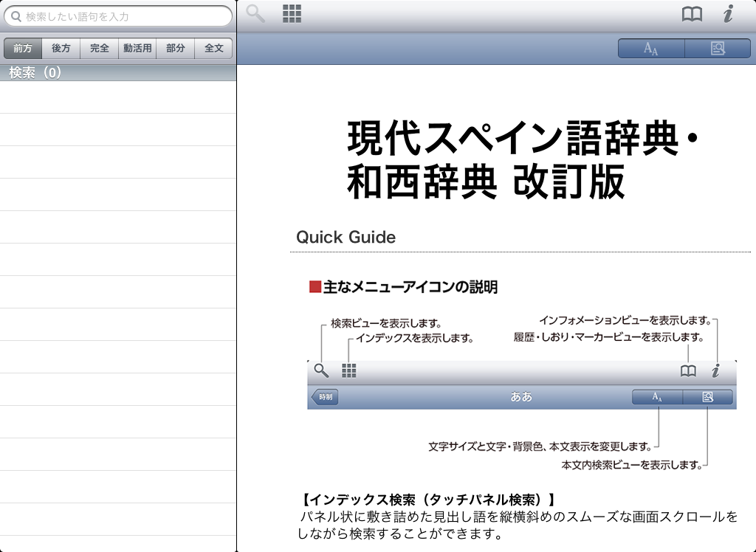The image size is (756, 552).
Task: Click the 検索したい語句を入力 search field
Action: 122,16
